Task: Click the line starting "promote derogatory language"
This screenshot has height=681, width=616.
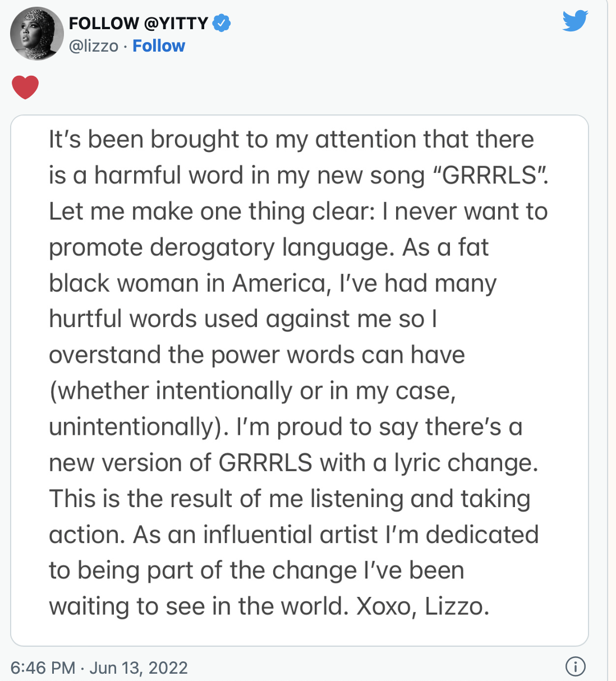Action: (x=269, y=247)
